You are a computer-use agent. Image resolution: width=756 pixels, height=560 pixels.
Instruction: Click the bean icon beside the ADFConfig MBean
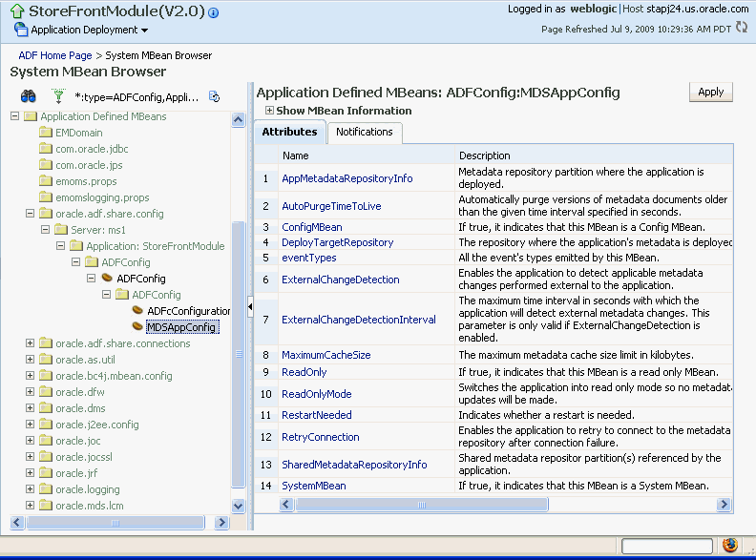[107, 278]
